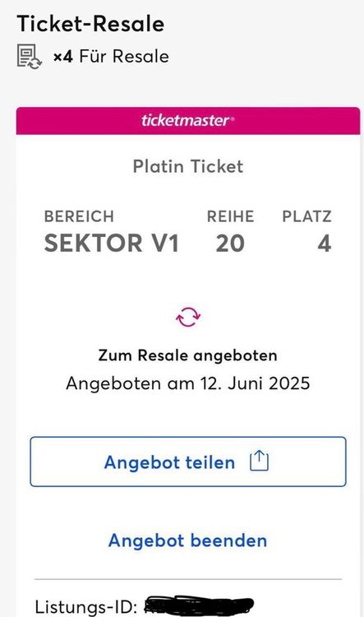Tap the Zum Resale angeboten status text

tap(188, 355)
